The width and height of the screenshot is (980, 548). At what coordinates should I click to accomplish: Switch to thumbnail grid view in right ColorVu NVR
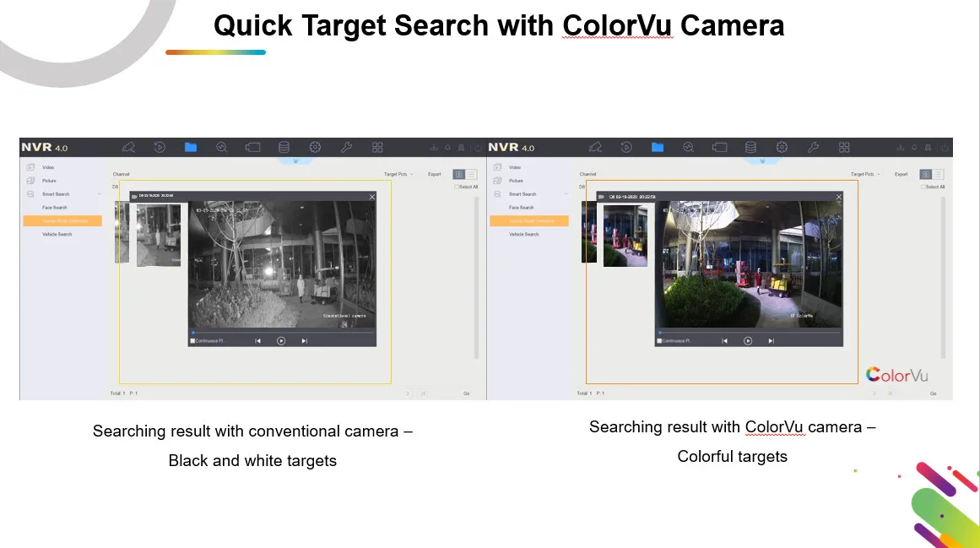pos(926,174)
